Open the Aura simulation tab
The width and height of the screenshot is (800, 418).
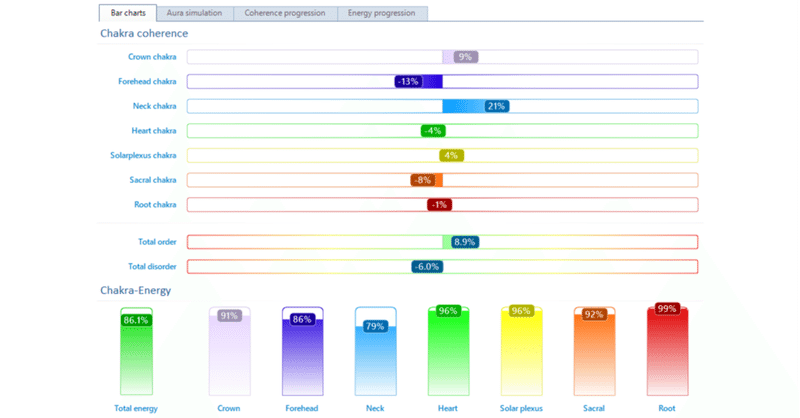tap(194, 13)
